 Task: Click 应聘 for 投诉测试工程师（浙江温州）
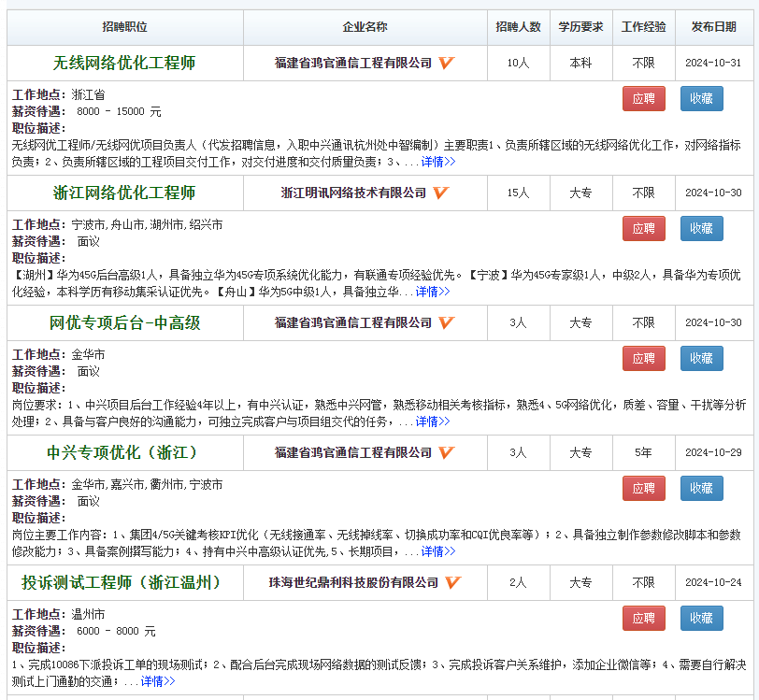643,618
